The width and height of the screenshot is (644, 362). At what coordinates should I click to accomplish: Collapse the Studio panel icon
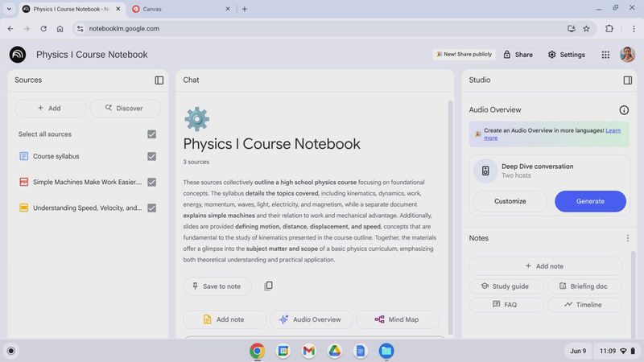628,80
